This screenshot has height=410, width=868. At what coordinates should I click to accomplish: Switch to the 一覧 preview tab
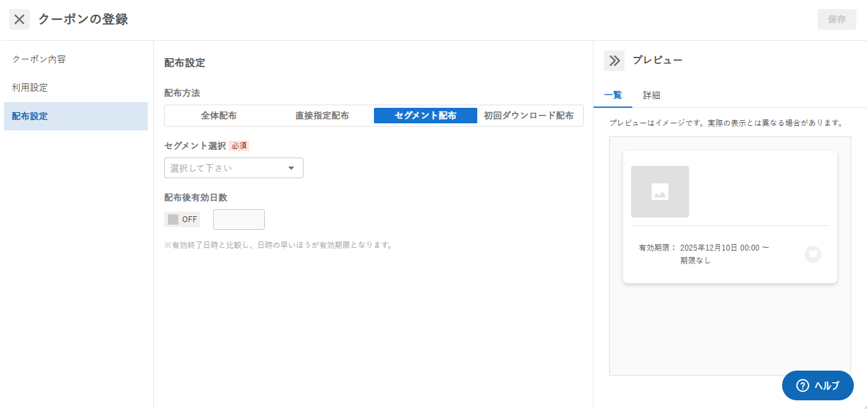613,95
